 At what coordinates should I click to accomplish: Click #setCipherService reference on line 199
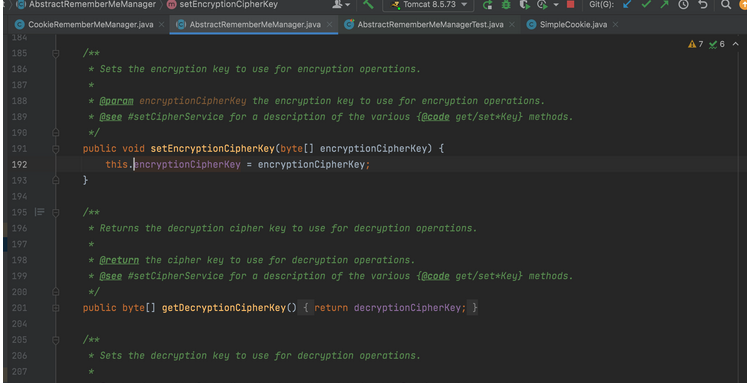[x=175, y=276]
